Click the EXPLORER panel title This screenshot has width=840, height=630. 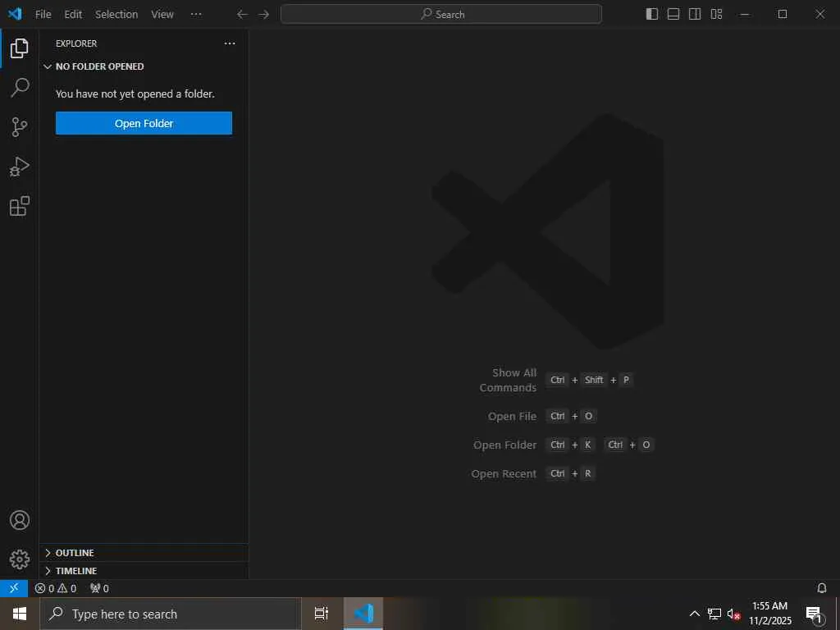76,43
